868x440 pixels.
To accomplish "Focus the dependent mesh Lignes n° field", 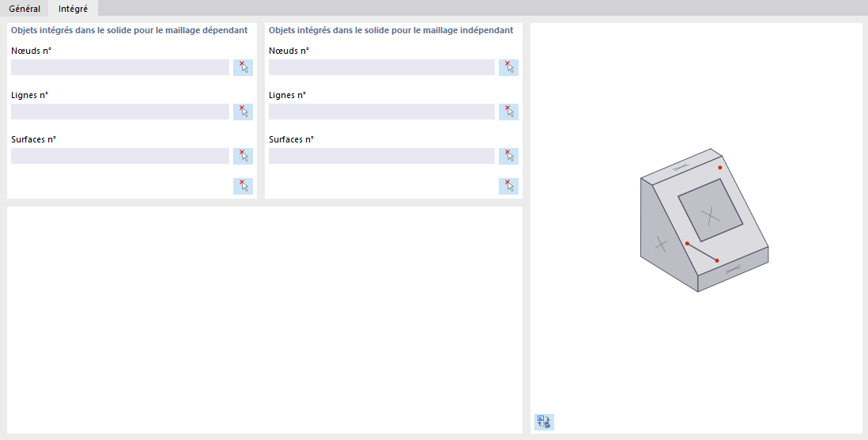I will click(120, 112).
